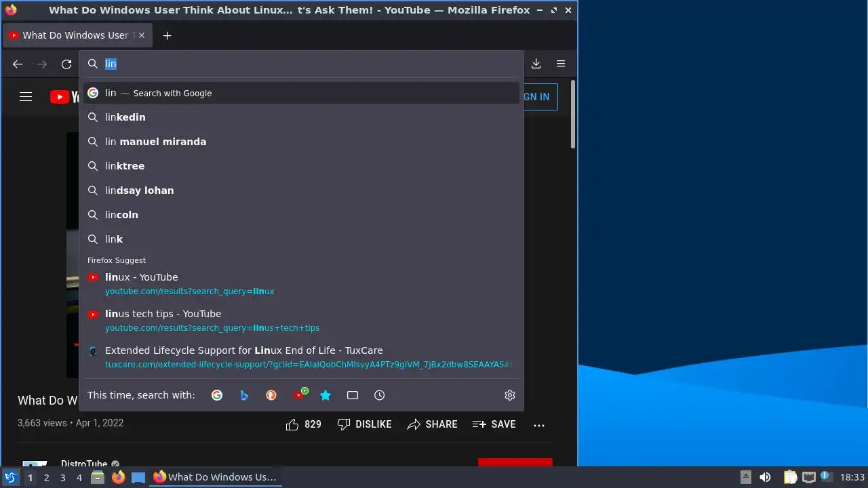Choose the 'linkedin' search suggestion
Image resolution: width=868 pixels, height=488 pixels.
(x=302, y=117)
